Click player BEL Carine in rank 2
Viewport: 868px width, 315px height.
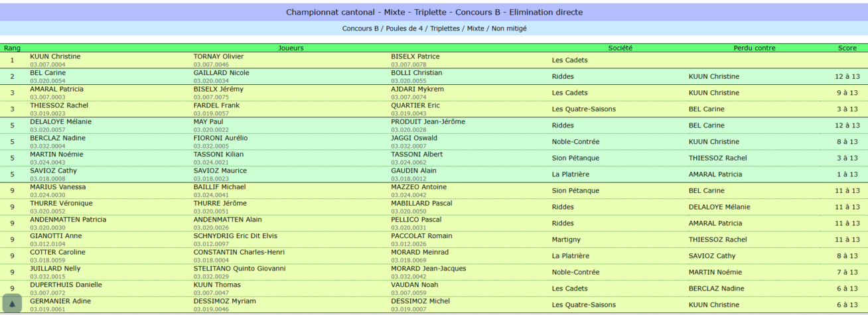tap(48, 73)
